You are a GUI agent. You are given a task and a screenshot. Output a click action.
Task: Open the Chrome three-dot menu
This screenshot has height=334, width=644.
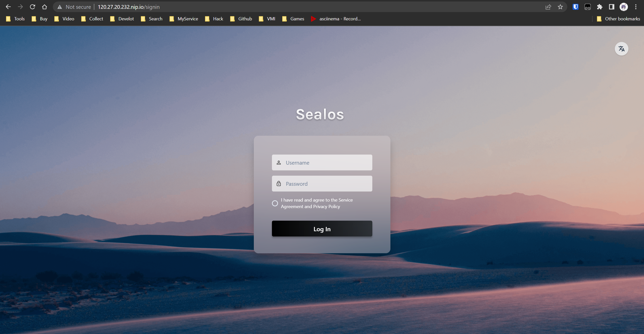pyautogui.click(x=636, y=7)
